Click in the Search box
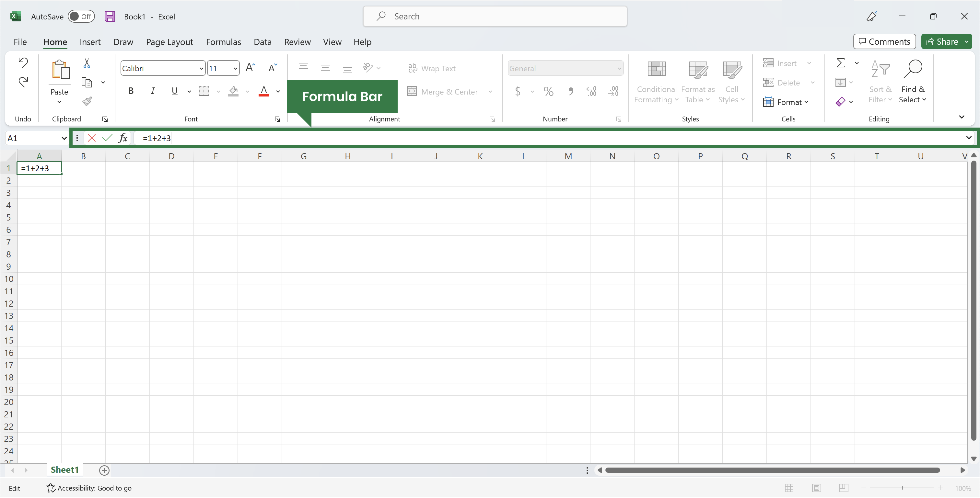This screenshot has height=498, width=980. click(495, 16)
